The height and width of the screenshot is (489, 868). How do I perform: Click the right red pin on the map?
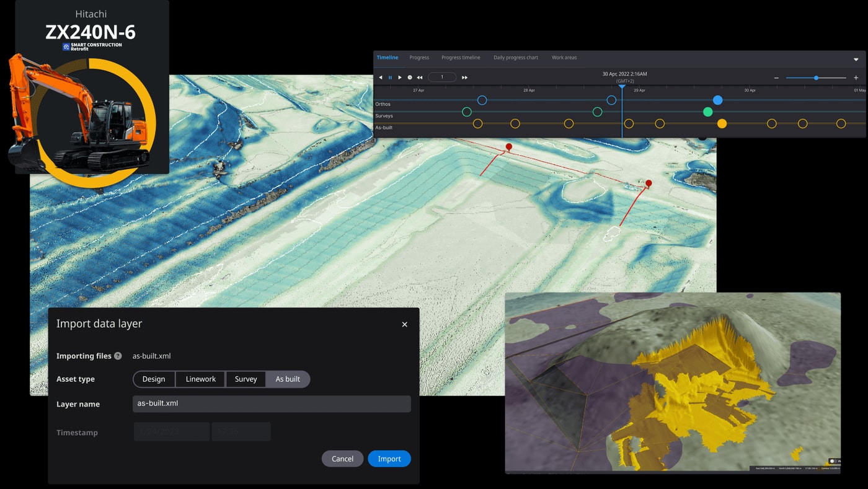click(x=649, y=183)
